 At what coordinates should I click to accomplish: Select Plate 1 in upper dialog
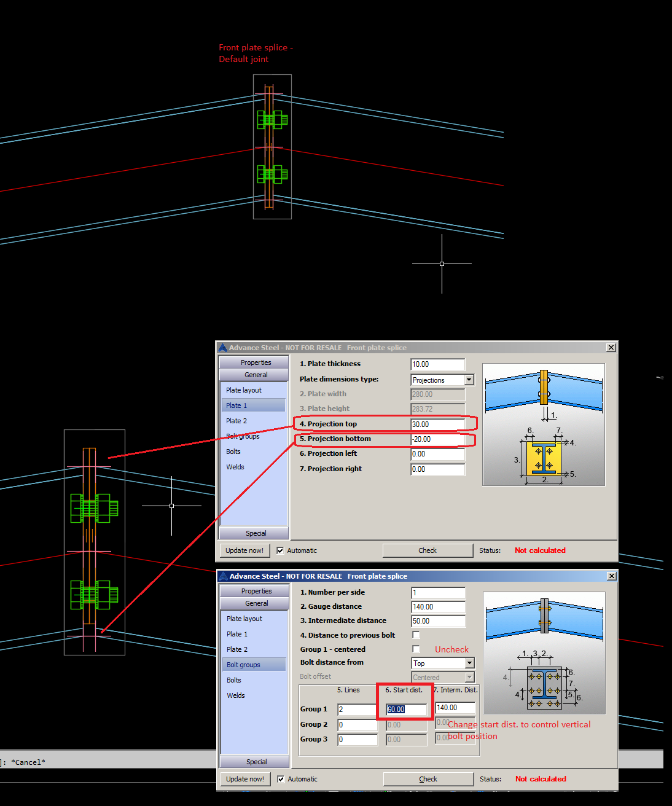[253, 405]
